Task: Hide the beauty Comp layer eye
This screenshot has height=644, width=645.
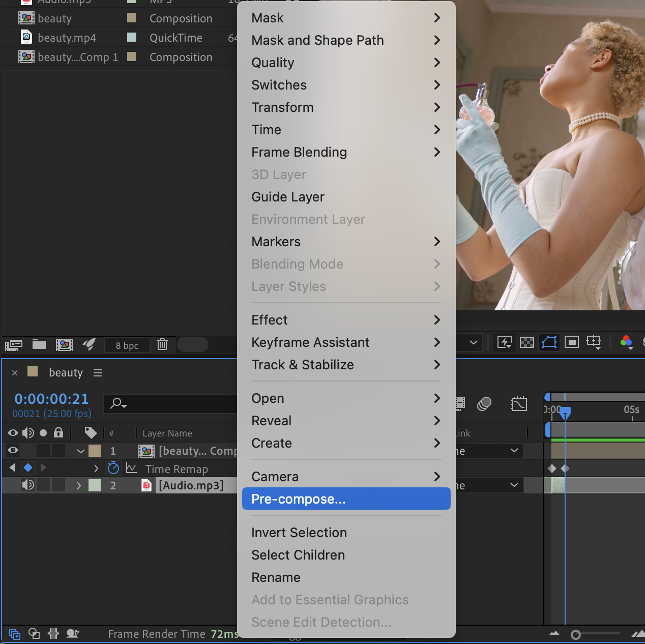Action: click(13, 450)
